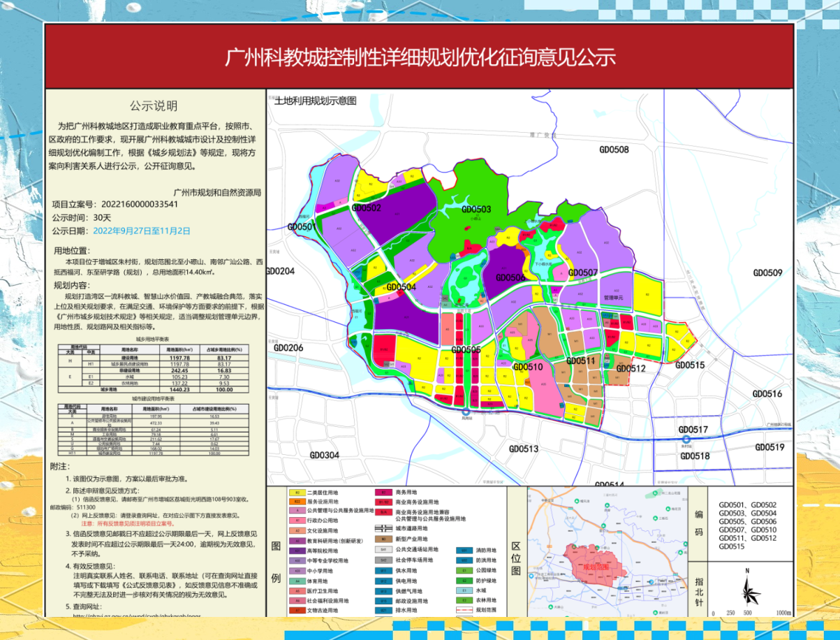The height and width of the screenshot is (640, 840).
Task: Click the GD0204 map unit label
Action: pyautogui.click(x=280, y=271)
